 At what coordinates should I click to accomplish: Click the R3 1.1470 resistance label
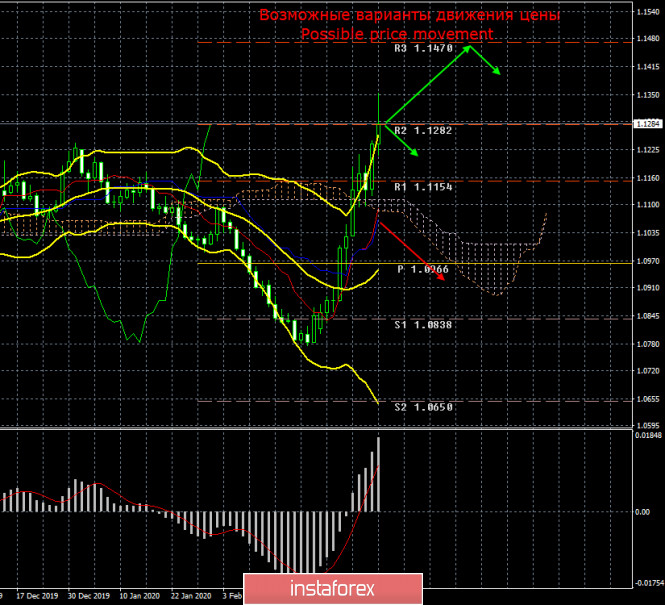click(423, 48)
